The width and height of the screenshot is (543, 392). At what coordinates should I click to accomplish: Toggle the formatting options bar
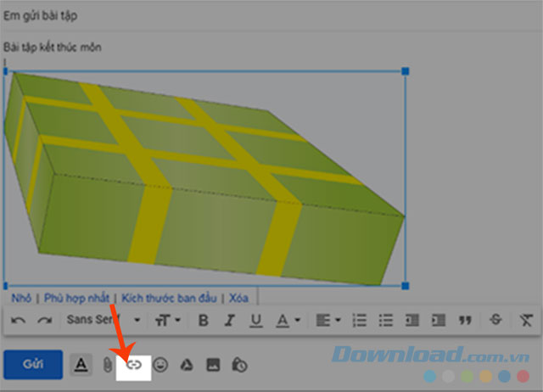pyautogui.click(x=81, y=365)
